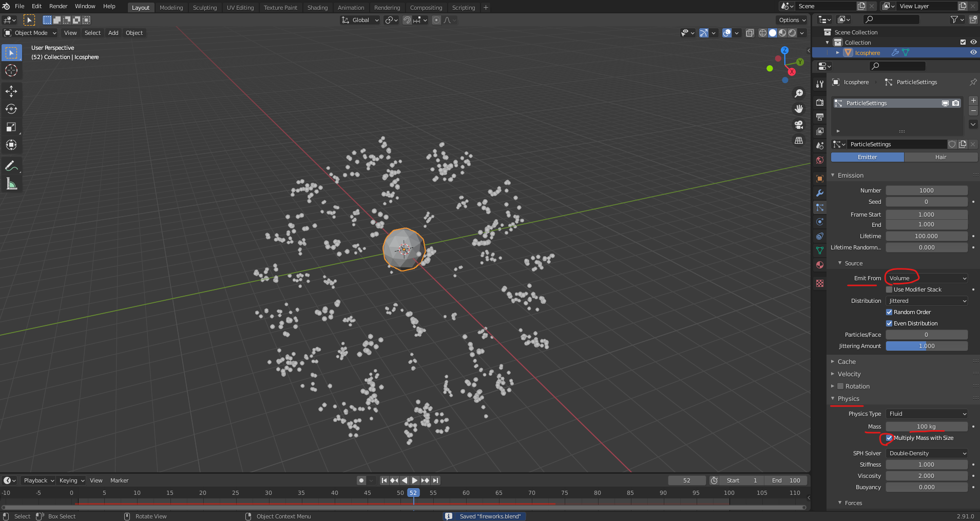This screenshot has height=521, width=980.
Task: Select the Cursor tool in the viewport toolbar
Action: tap(11, 71)
